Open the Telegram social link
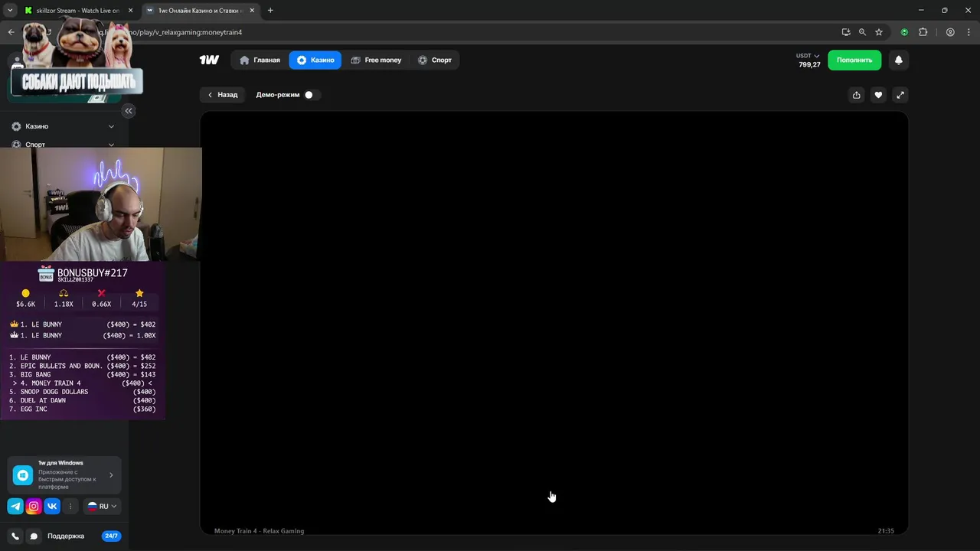The image size is (980, 551). [15, 506]
